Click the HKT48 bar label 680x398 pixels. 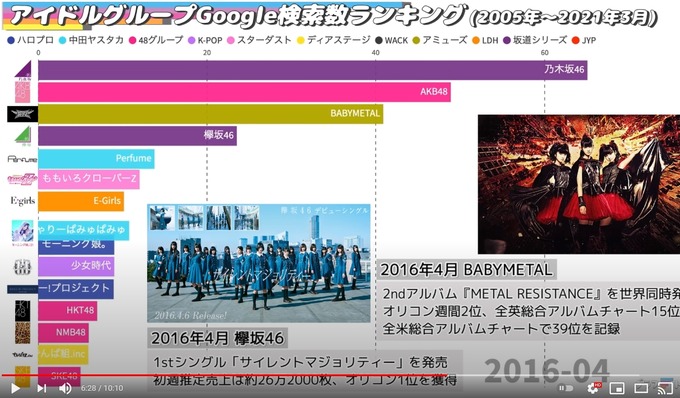[x=80, y=310]
